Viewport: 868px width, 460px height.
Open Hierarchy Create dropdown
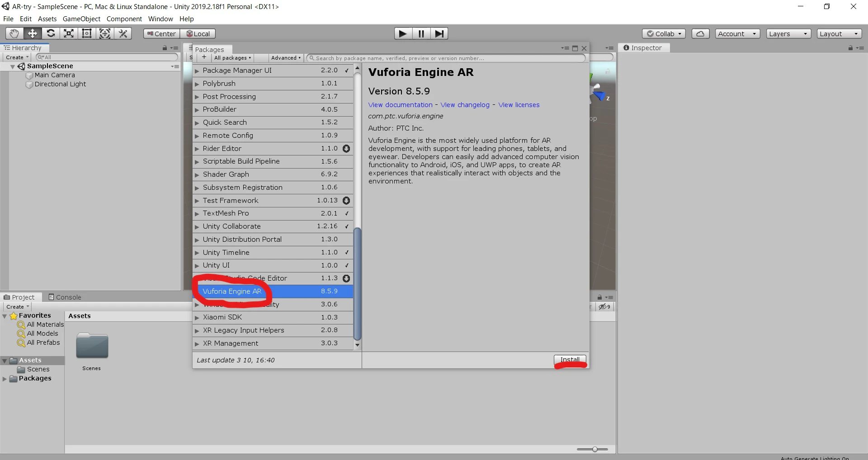pyautogui.click(x=17, y=57)
